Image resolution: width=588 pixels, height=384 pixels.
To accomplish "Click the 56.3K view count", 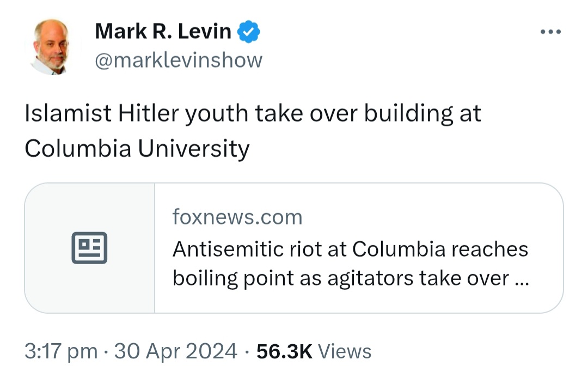I will [x=284, y=352].
